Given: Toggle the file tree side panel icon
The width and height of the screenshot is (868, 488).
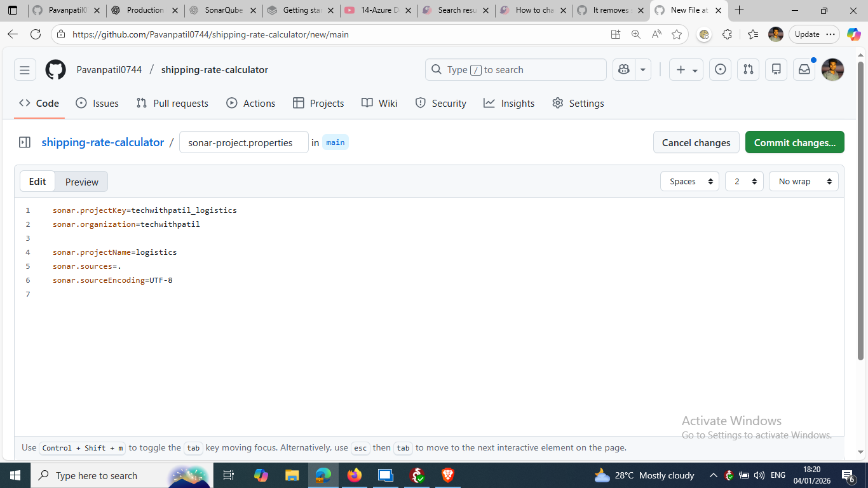Looking at the screenshot, I should click(25, 142).
